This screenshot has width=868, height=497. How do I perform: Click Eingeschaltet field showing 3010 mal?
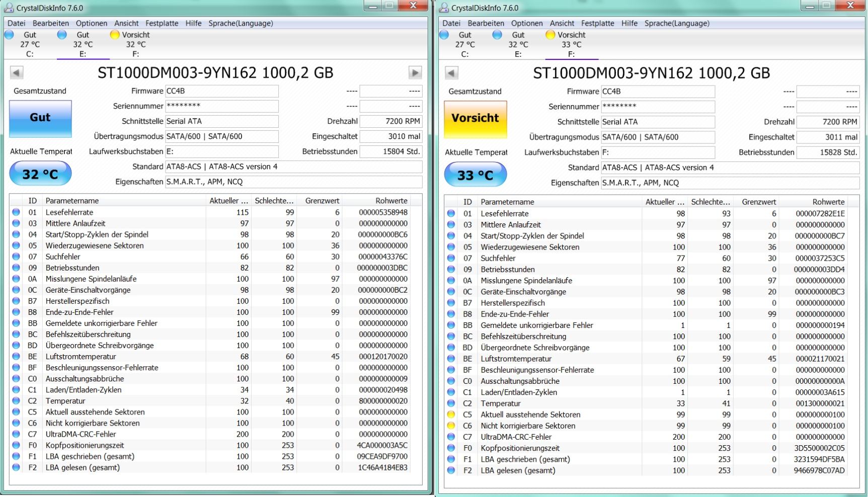(x=391, y=136)
